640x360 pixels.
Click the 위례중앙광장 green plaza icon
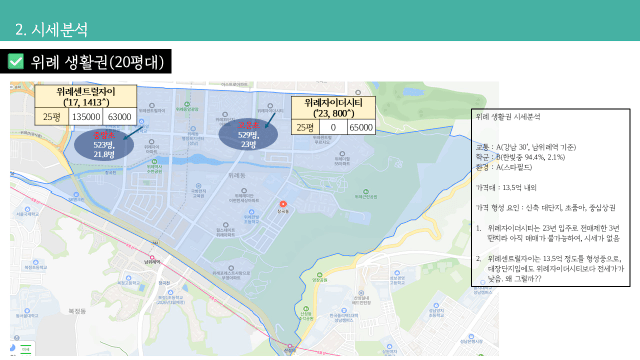(187, 104)
